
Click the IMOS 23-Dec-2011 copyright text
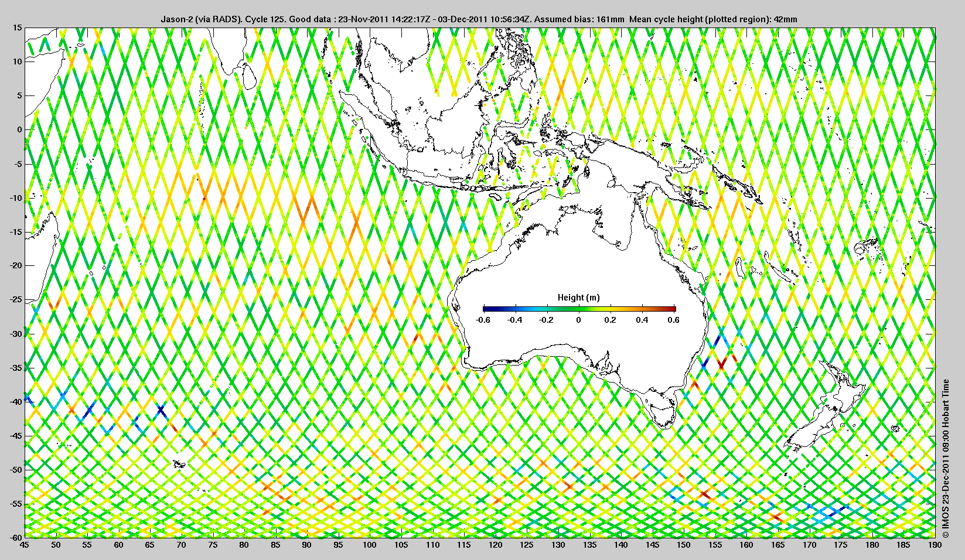[946, 459]
